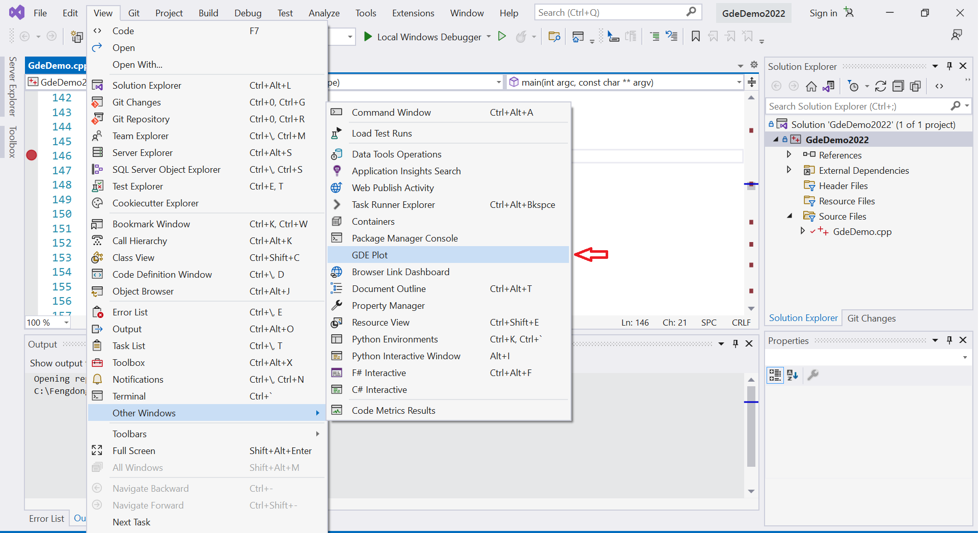The width and height of the screenshot is (980, 533).
Task: Open the main function navigation dropdown
Action: coord(739,82)
